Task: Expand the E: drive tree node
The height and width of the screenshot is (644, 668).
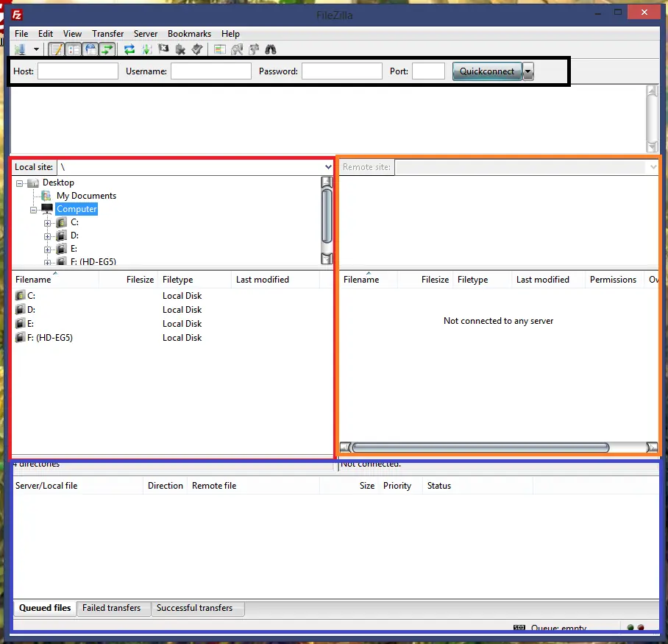Action: [47, 250]
